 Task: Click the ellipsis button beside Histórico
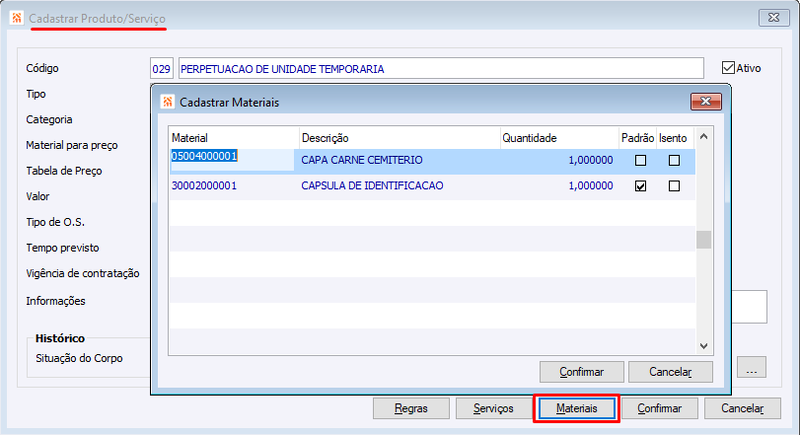(x=752, y=368)
